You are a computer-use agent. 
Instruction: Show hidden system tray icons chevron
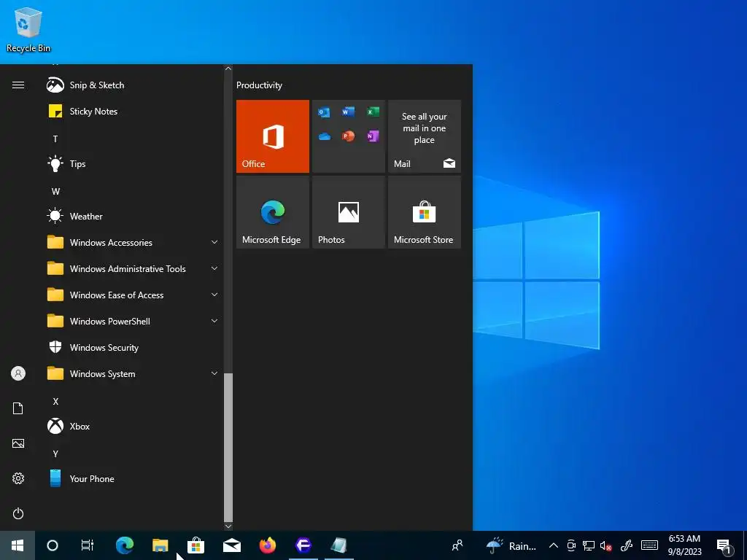point(553,545)
